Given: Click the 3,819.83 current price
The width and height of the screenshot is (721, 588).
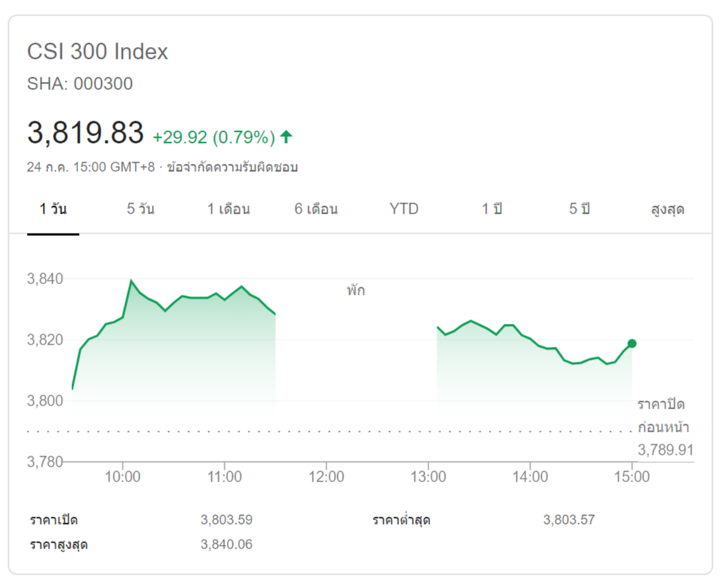Looking at the screenshot, I should coord(85,134).
